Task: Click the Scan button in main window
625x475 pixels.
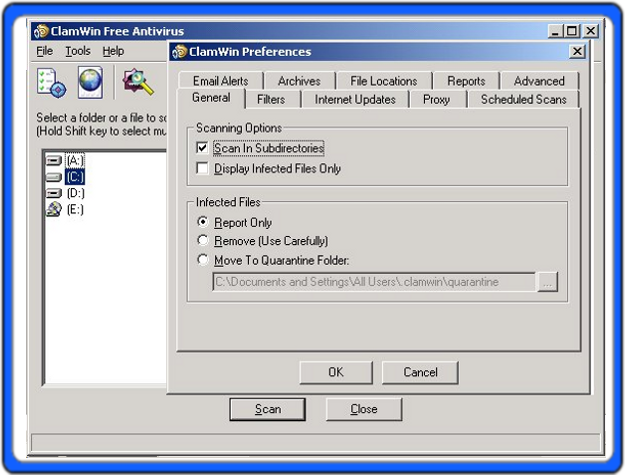Action: click(268, 409)
